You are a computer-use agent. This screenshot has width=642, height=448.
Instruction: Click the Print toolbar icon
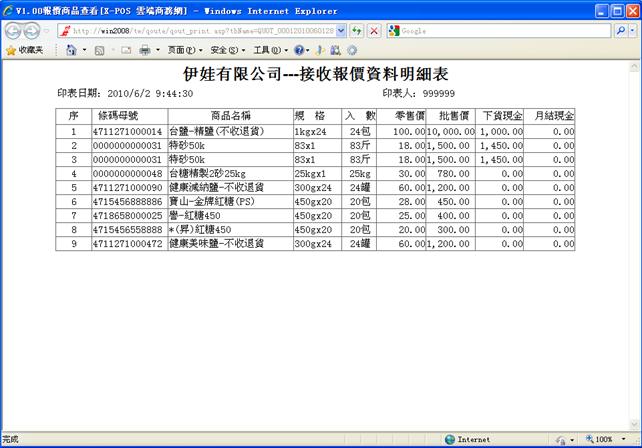click(145, 50)
